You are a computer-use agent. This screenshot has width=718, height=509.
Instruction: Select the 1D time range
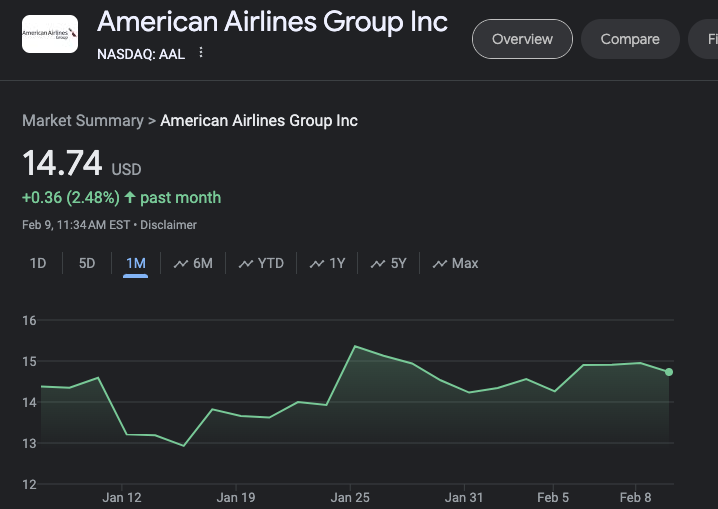(x=38, y=263)
